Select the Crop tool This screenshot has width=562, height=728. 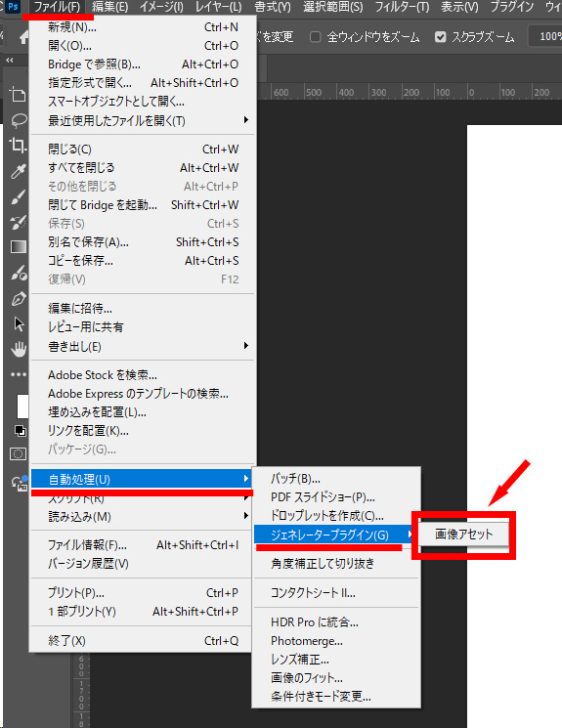pos(19,146)
